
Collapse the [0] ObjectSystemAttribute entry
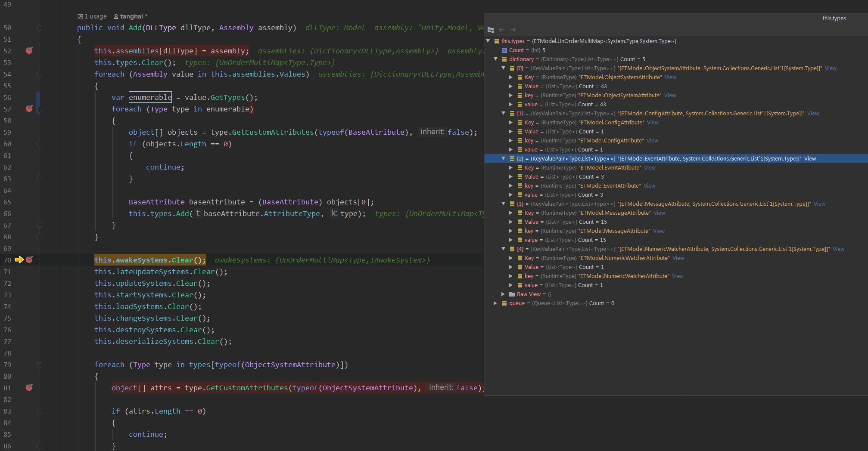(503, 68)
